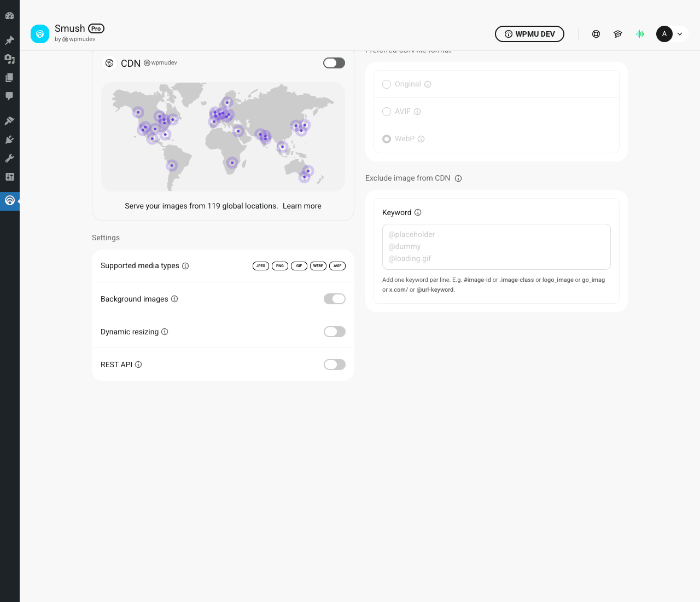Open the Learn more link

(x=302, y=206)
